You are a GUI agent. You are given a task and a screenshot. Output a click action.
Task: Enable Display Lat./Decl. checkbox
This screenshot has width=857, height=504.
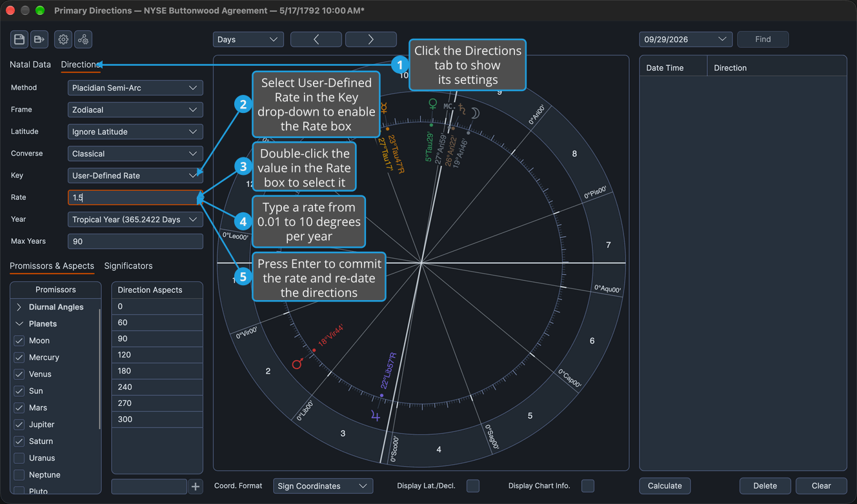point(473,486)
